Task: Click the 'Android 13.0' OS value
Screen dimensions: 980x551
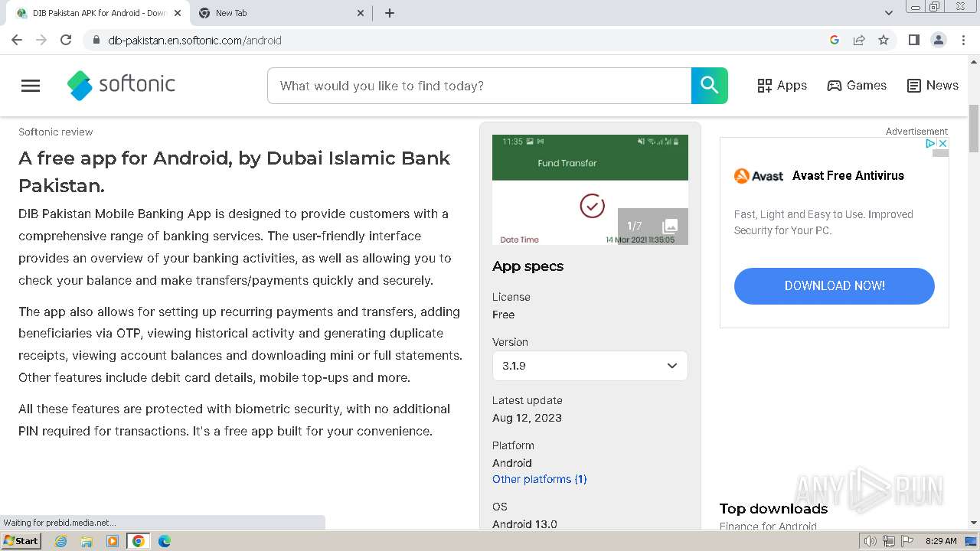Action: pos(524,524)
